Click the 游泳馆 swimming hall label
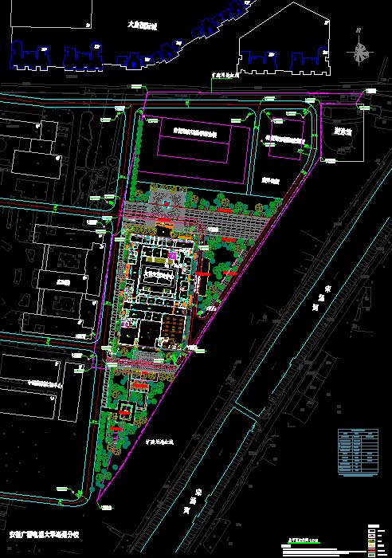Image resolution: width=392 pixels, height=558 pixels. (343, 132)
